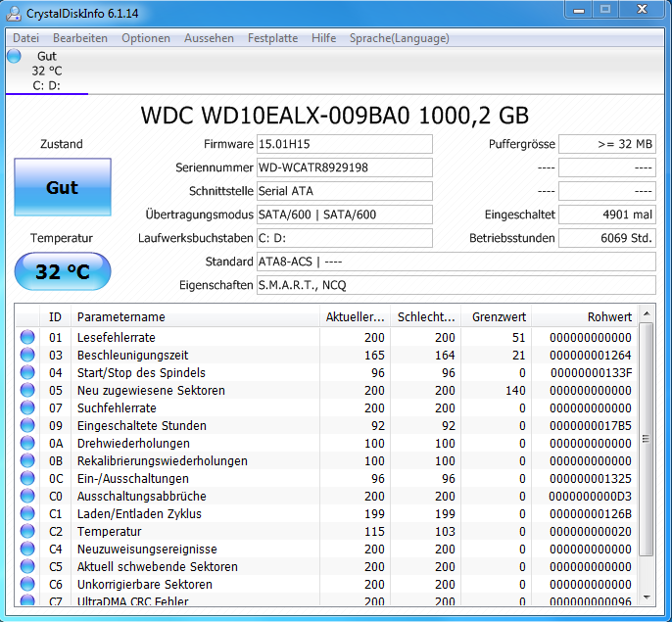The width and height of the screenshot is (672, 622).
Task: Click status orb of Start/Stop des Spindels row
Action: point(27,372)
